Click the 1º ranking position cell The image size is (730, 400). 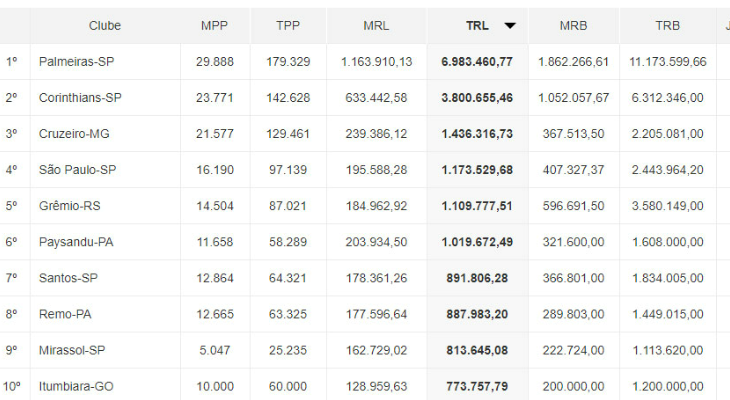pos(12,62)
